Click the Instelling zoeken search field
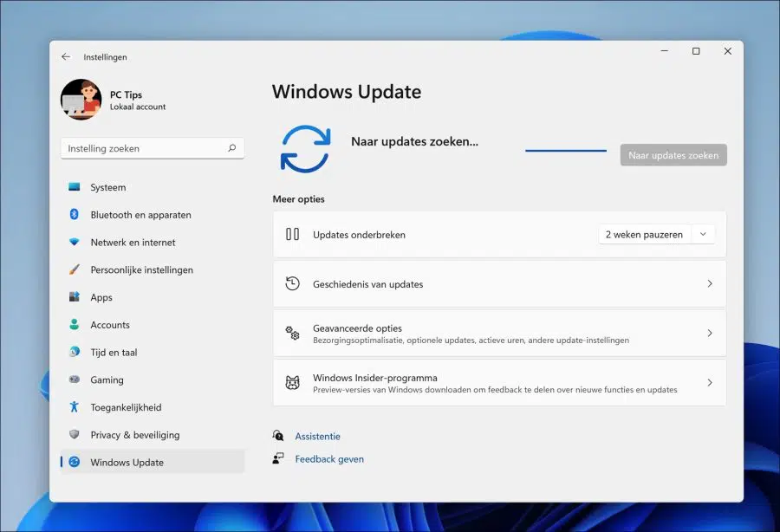Screen dimensions: 780x532 153,148
